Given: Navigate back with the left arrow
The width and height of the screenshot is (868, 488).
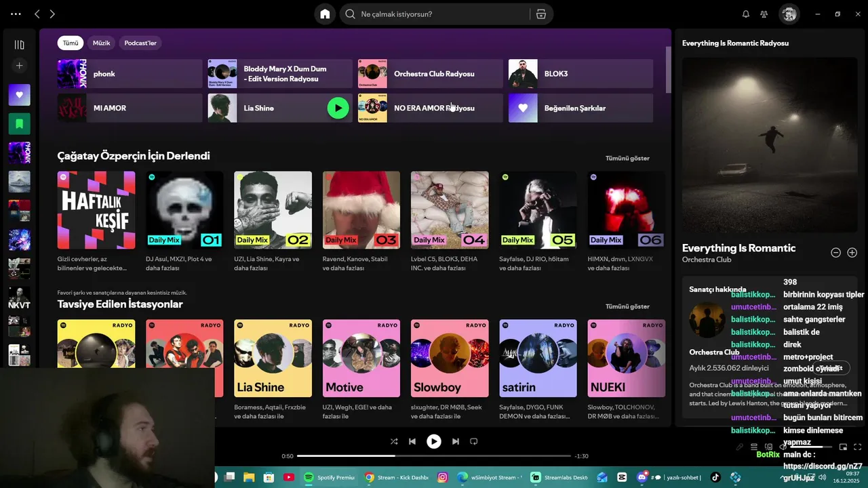Looking at the screenshot, I should tap(37, 14).
